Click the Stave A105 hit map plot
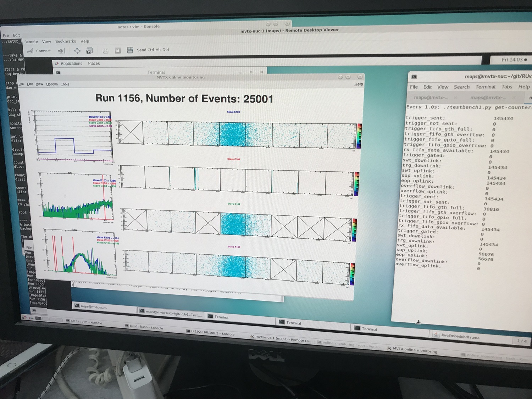Image resolution: width=532 pixels, height=399 pixels. click(x=237, y=267)
